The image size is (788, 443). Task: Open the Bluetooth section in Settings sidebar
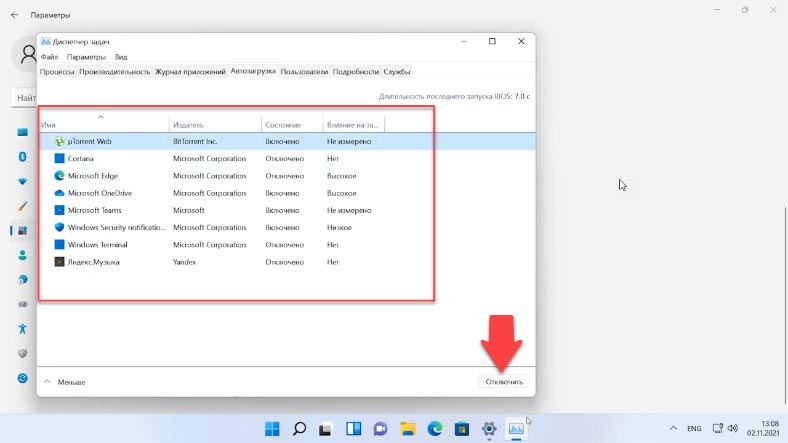(x=22, y=157)
